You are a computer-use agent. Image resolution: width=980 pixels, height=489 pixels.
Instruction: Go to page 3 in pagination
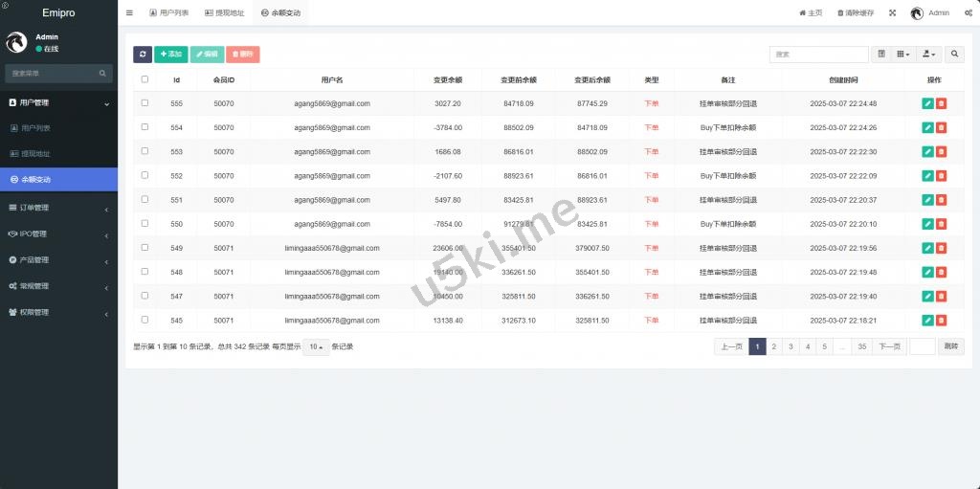[x=790, y=346]
